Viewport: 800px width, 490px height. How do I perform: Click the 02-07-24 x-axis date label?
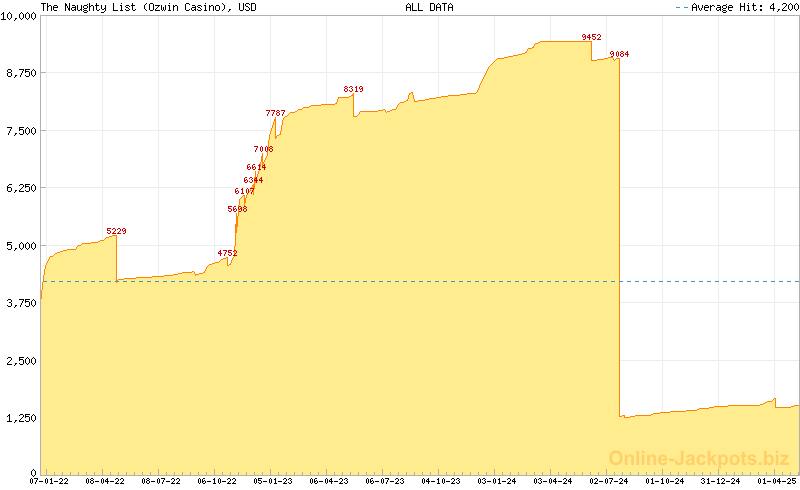click(608, 481)
